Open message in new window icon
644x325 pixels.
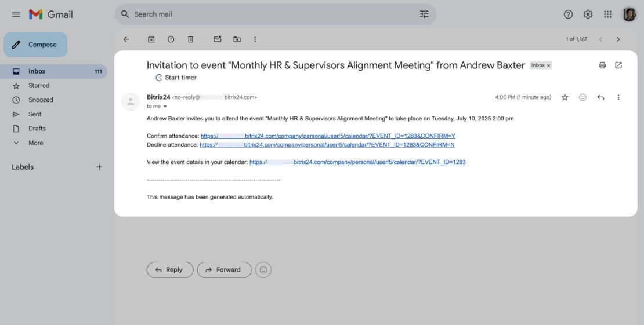(x=618, y=65)
